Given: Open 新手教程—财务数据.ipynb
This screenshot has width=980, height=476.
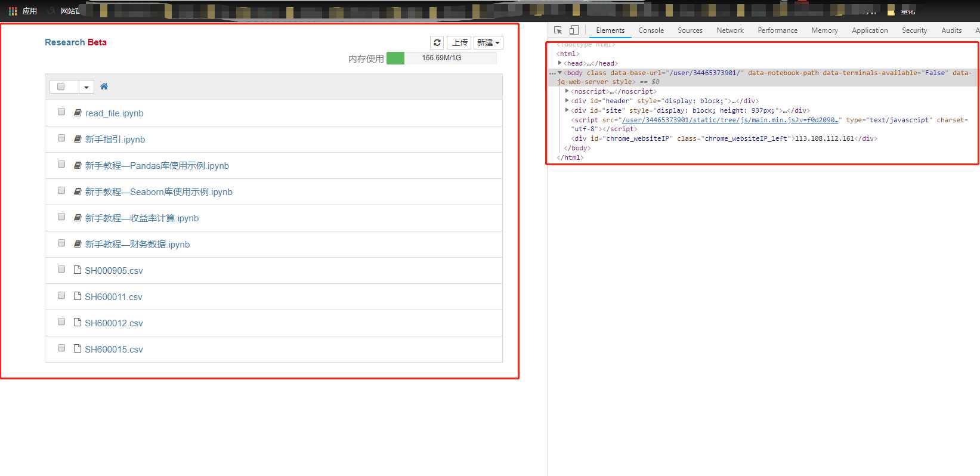Looking at the screenshot, I should (137, 245).
